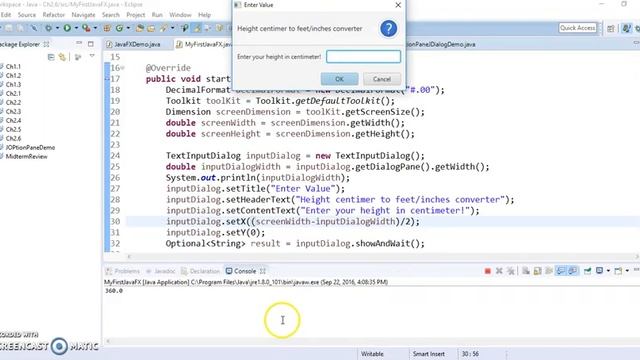Click the green Run button in the toolbar
Image resolution: width=640 pixels, height=360 pixels.
67,28
